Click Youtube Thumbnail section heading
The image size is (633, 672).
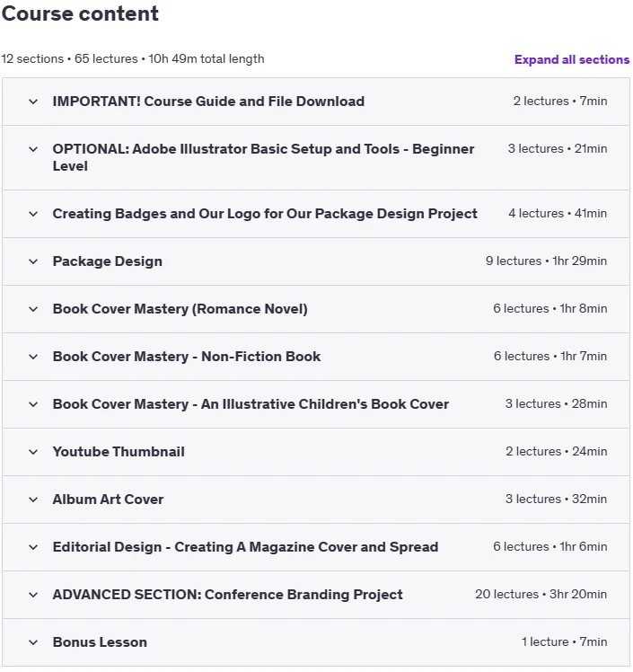(x=119, y=452)
